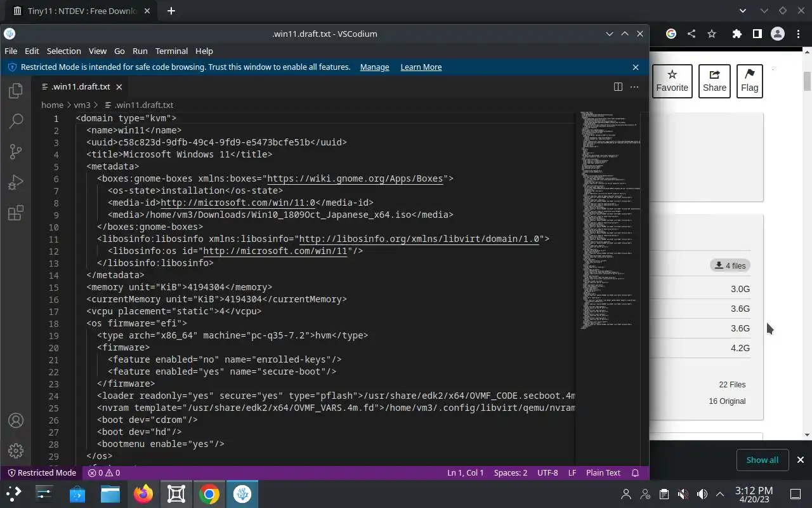812x508 pixels.
Task: Share this page from the Chrome toolbar
Action: (691, 34)
